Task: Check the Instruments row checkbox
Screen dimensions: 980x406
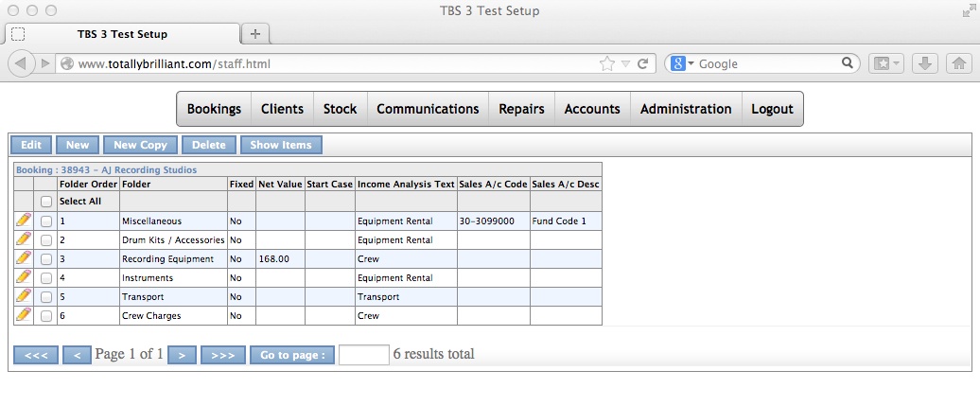Action: click(x=46, y=277)
